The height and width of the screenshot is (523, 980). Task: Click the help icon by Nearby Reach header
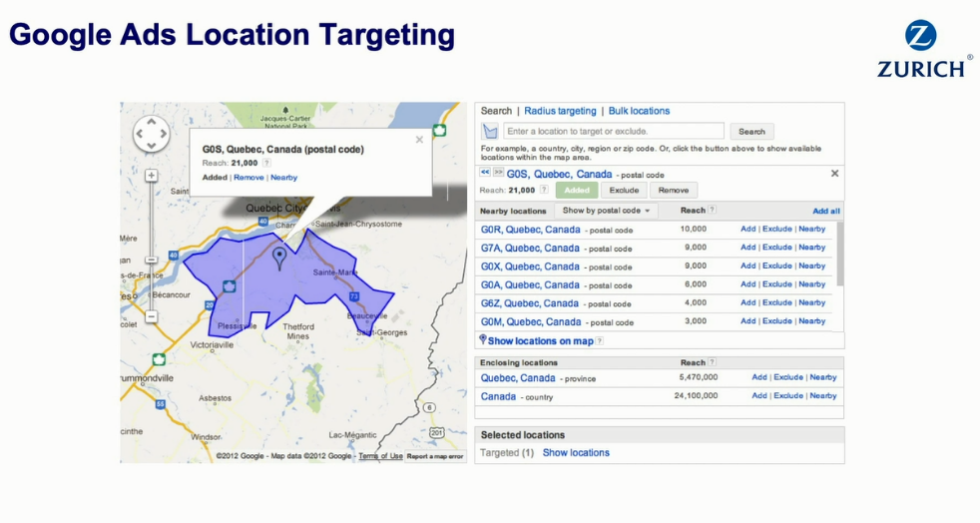[712, 210]
